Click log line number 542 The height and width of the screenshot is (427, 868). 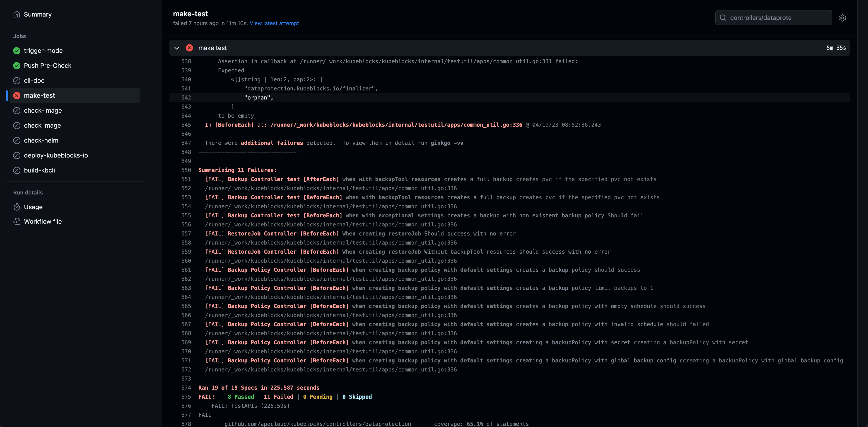coord(186,97)
